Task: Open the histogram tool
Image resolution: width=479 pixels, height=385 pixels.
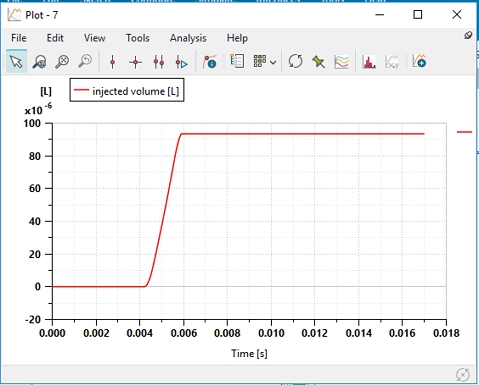Action: 369,62
